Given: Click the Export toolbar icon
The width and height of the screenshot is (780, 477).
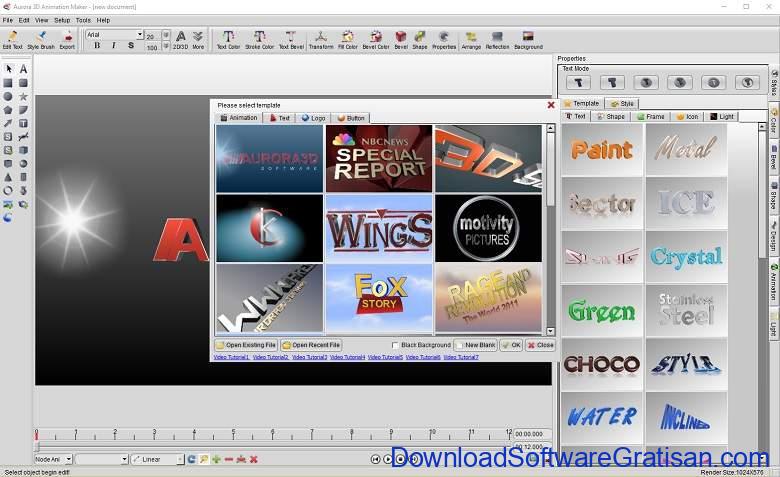Looking at the screenshot, I should click(67, 40).
